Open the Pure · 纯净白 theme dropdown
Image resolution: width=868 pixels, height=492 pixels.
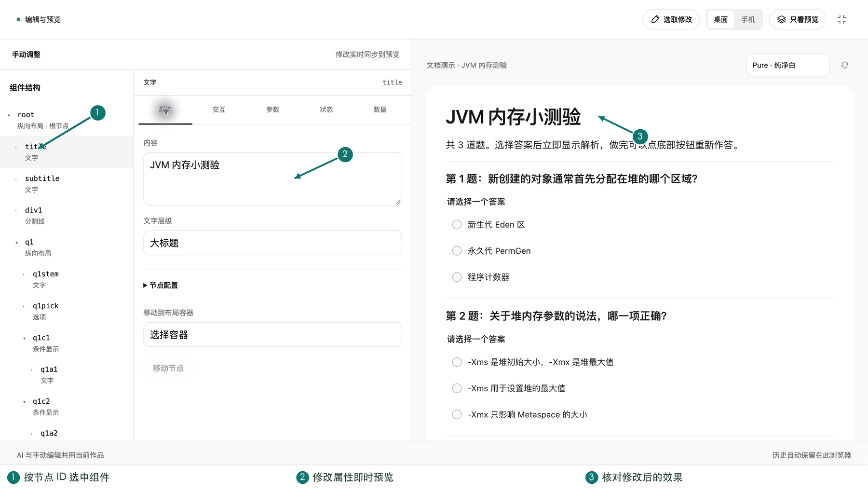787,65
